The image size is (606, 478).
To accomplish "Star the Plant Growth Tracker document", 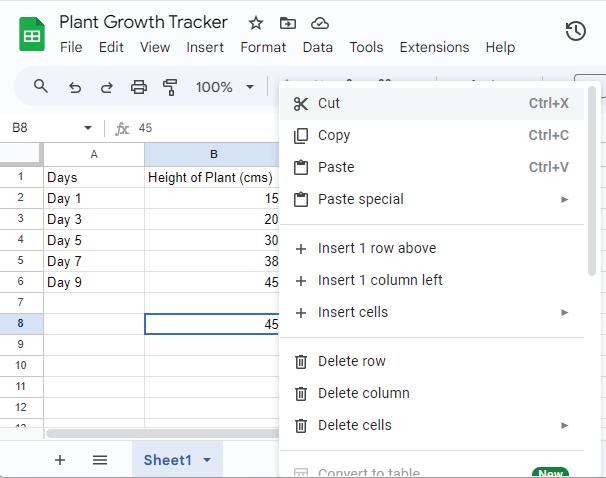I will pyautogui.click(x=256, y=23).
